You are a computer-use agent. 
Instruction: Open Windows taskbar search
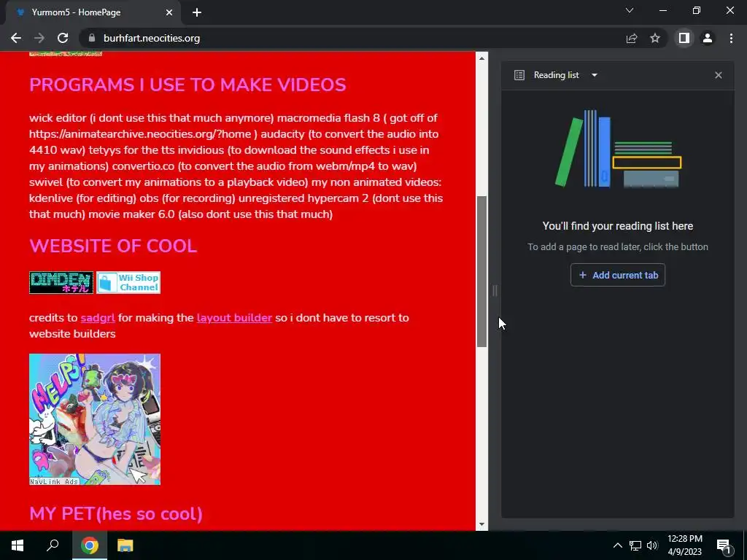tap(53, 545)
